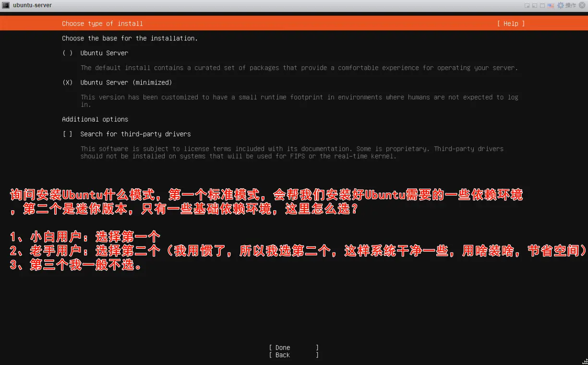The width and height of the screenshot is (588, 365).
Task: Confirm the selection with Done
Action: (294, 348)
